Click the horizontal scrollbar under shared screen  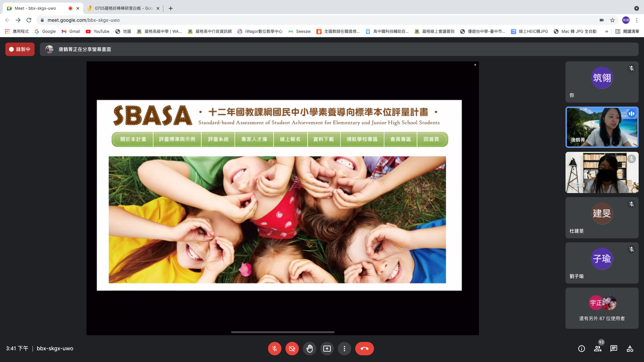pos(282,332)
